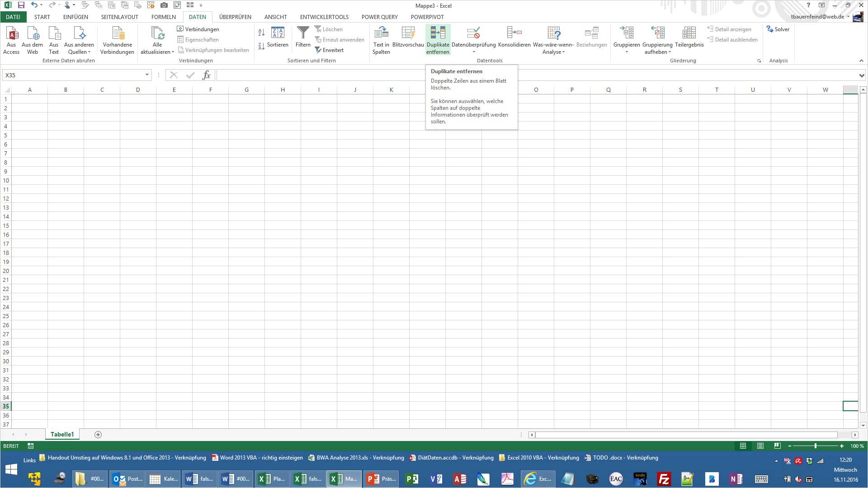Viewport: 868px width, 488px height.
Task: Sort ascending A to Z
Action: (261, 33)
